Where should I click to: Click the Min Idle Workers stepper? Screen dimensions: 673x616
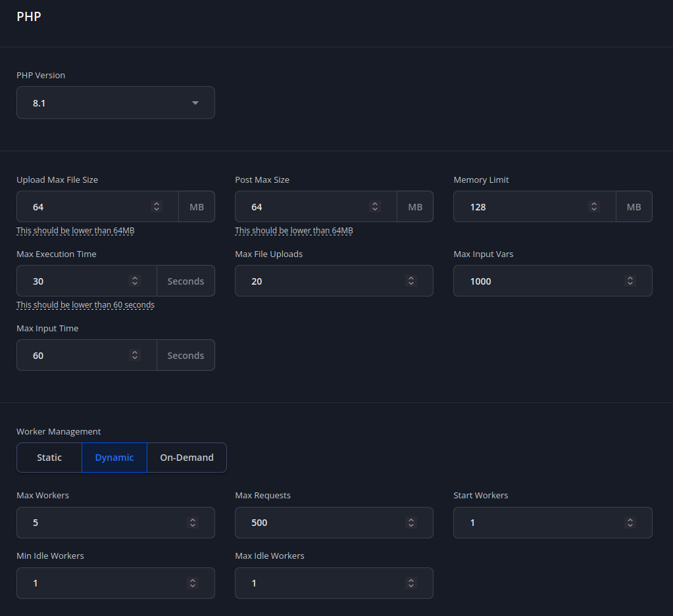coord(193,583)
